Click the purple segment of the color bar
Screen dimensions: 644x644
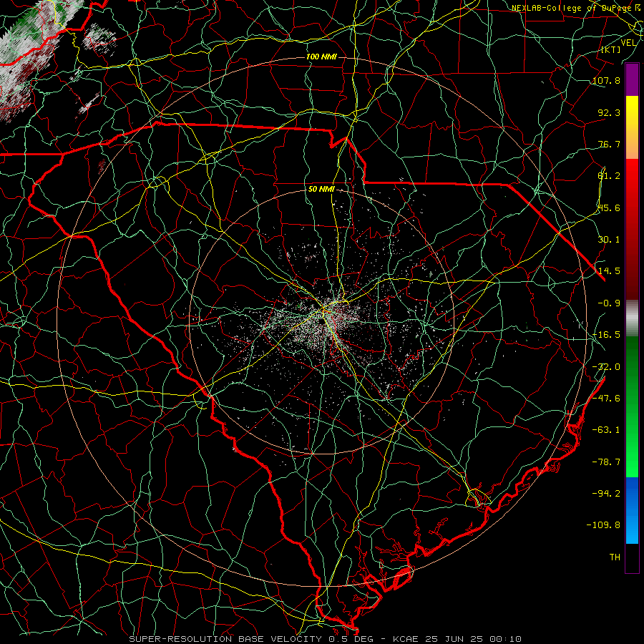[632, 80]
